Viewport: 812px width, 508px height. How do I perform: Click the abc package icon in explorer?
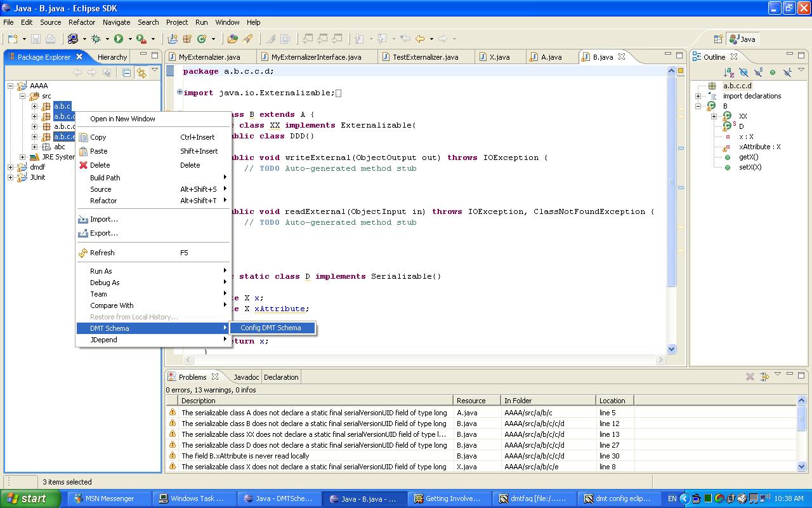tap(46, 147)
